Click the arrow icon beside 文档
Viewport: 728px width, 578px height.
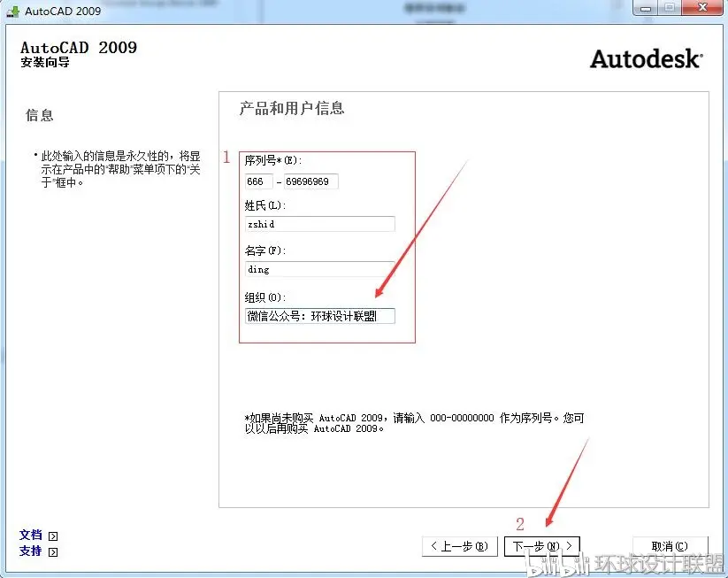(x=53, y=536)
